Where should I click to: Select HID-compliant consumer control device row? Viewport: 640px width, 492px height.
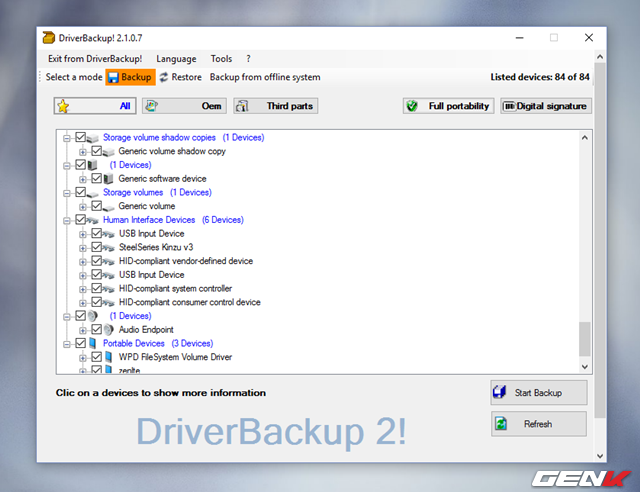click(x=189, y=302)
